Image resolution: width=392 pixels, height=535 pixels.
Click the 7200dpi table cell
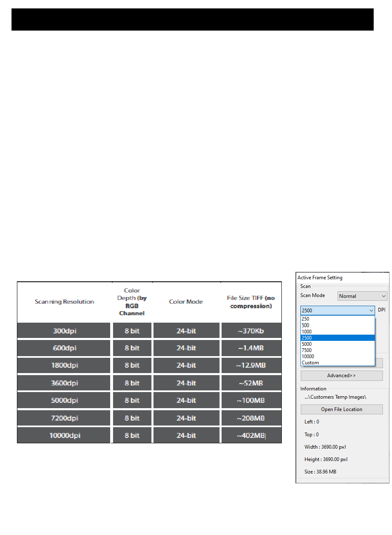pyautogui.click(x=64, y=418)
